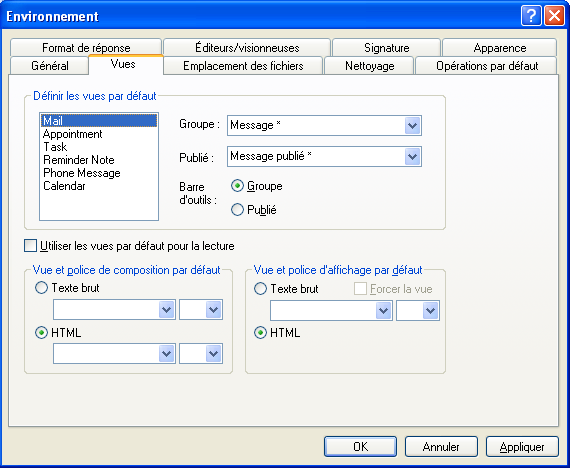
Task: Choose HTML for composition view
Action: tap(41, 332)
